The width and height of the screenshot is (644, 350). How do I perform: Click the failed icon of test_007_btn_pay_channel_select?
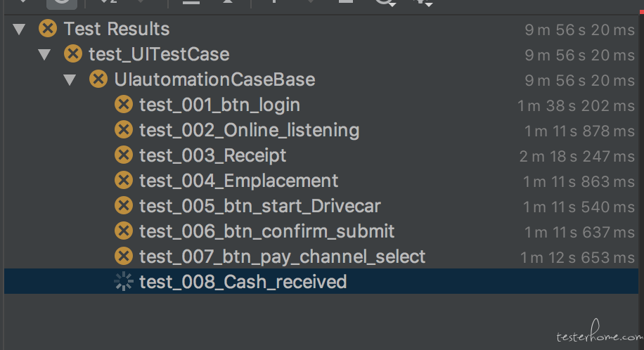124,257
